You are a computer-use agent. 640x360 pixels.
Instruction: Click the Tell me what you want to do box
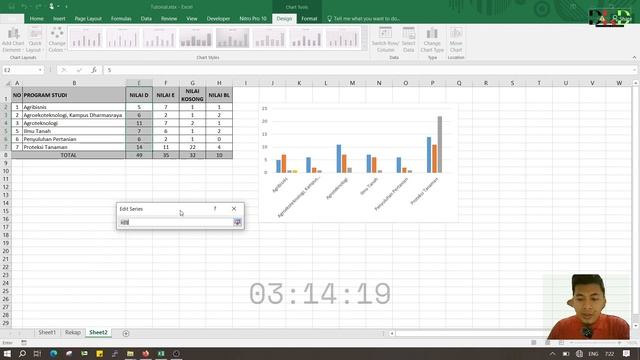click(363, 19)
